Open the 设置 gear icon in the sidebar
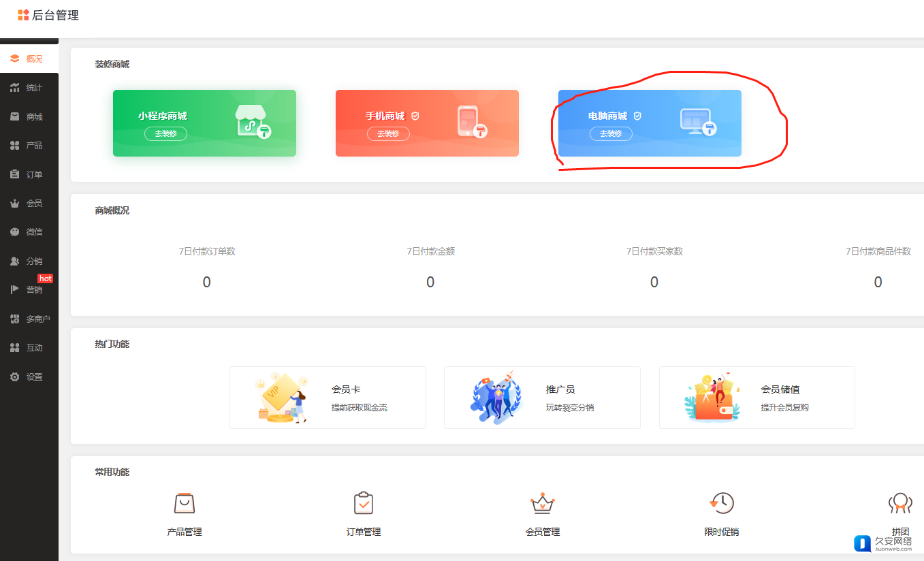 [x=14, y=376]
